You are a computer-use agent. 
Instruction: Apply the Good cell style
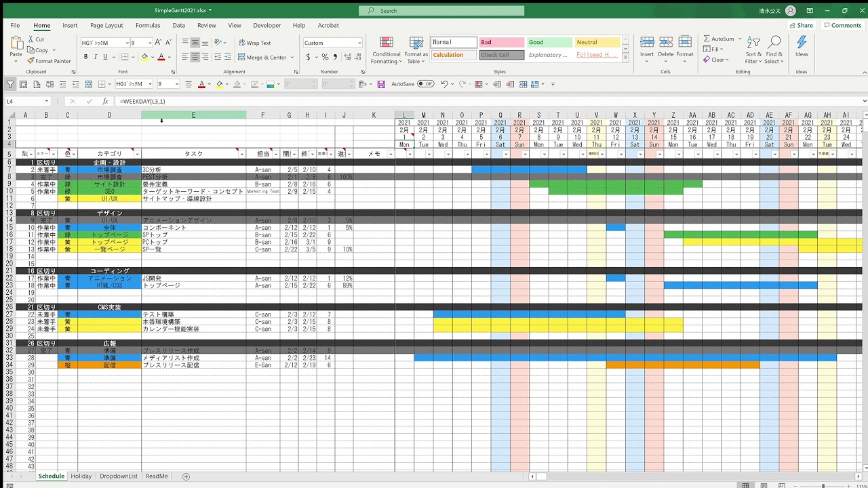pyautogui.click(x=549, y=42)
